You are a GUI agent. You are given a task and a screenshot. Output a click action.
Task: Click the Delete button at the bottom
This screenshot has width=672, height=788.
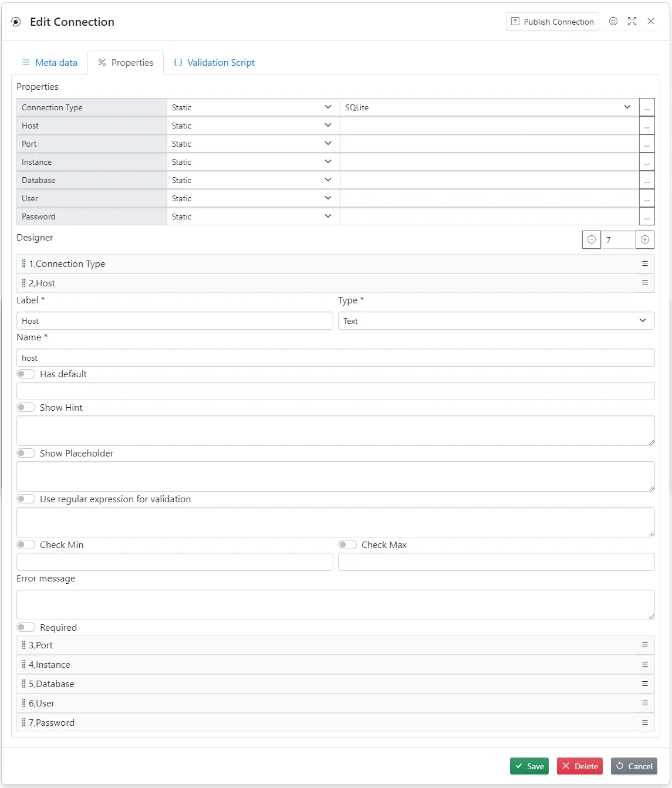click(579, 766)
